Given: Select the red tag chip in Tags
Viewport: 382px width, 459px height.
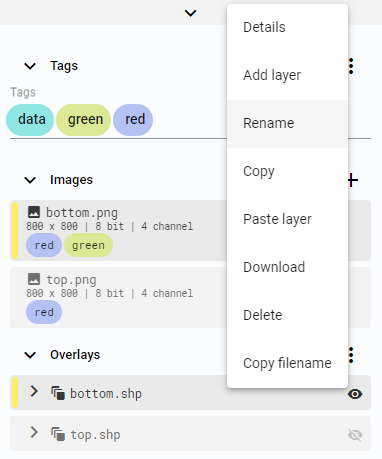Looking at the screenshot, I should point(133,120).
